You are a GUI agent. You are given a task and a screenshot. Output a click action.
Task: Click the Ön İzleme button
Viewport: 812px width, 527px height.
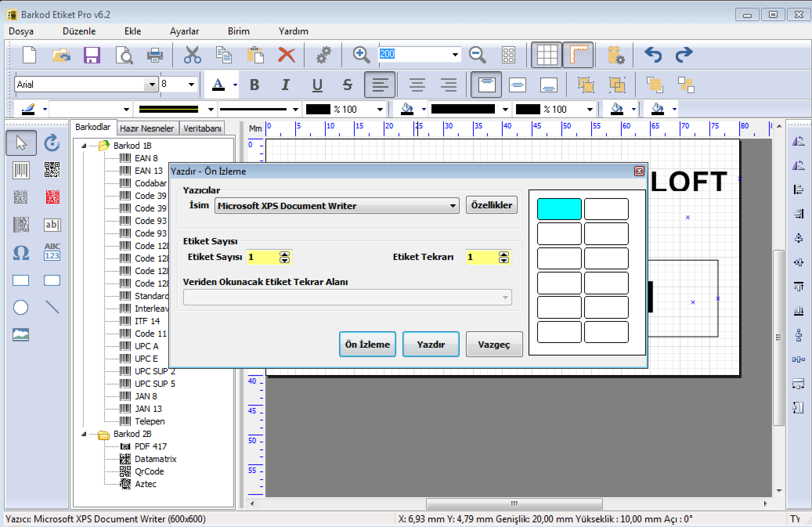tap(367, 344)
